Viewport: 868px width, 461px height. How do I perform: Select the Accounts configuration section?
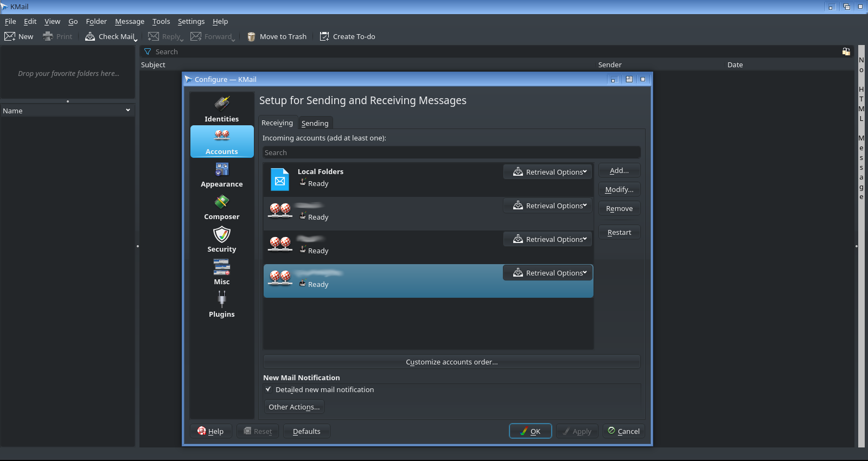[x=222, y=142]
